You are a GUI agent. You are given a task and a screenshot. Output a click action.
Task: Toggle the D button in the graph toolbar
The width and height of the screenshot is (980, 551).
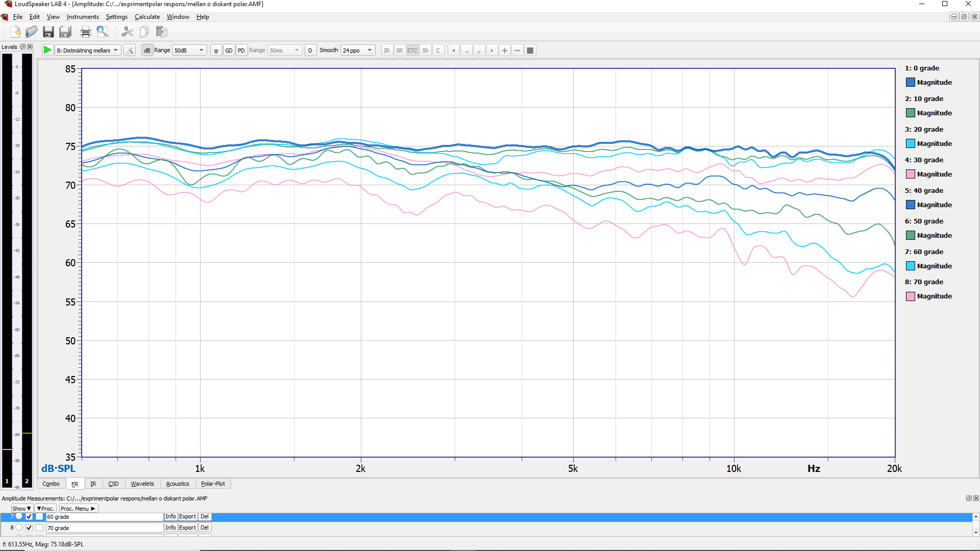pyautogui.click(x=310, y=50)
